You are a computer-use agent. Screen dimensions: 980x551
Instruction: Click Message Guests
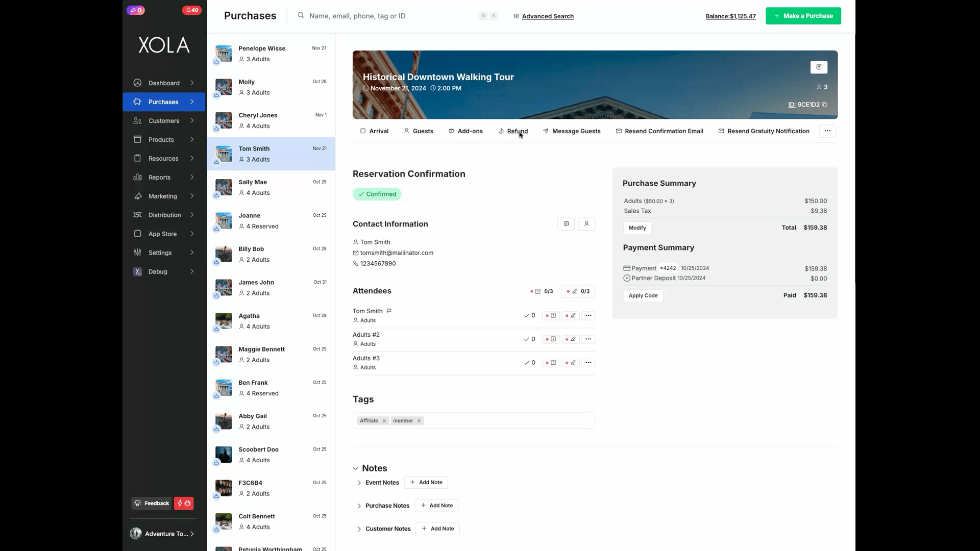click(x=572, y=131)
